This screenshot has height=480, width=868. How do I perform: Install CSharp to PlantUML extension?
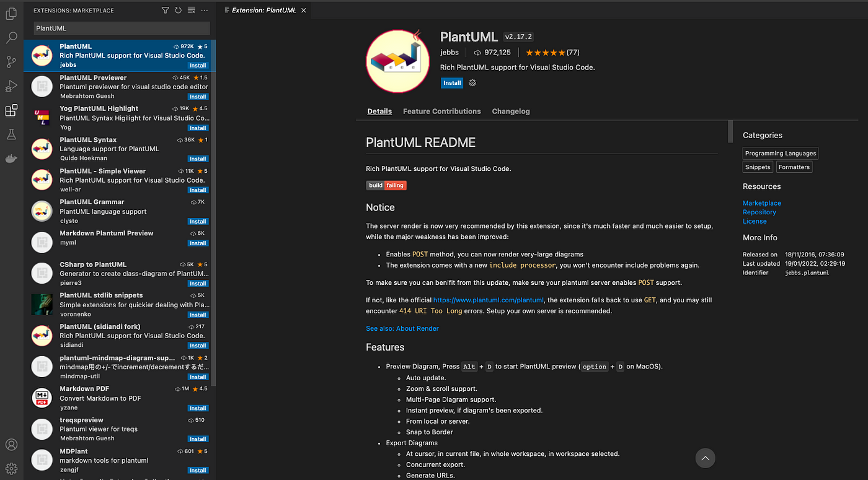198,284
